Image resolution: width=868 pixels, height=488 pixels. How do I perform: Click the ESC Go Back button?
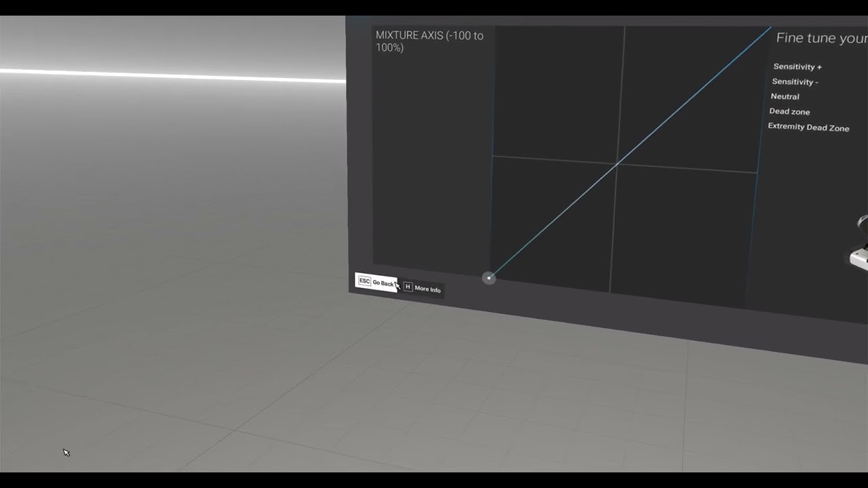point(377,282)
